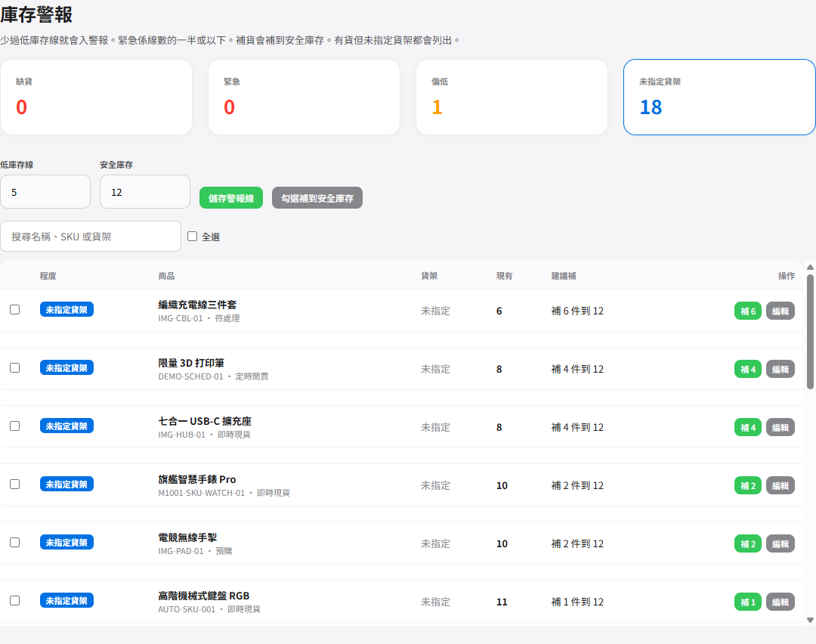Click the 低庫存線 input field
Screen dimensions: 816x644
pos(45,191)
